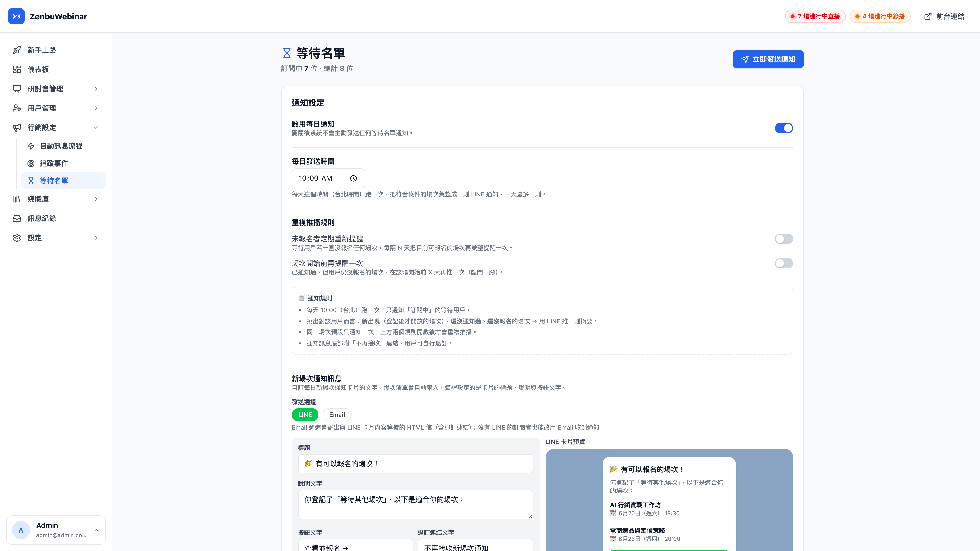Open 自動訊息流程 submenu item
This screenshot has height=551, width=980.
[x=63, y=146]
